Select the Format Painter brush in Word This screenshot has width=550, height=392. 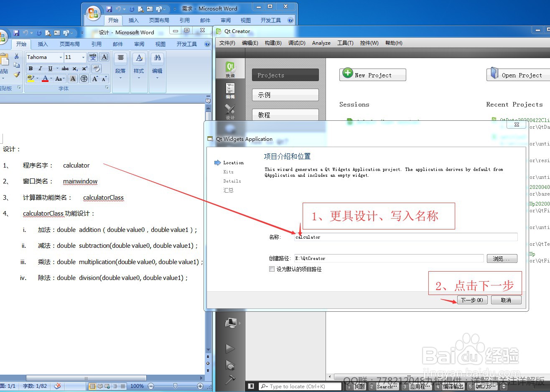[17, 74]
